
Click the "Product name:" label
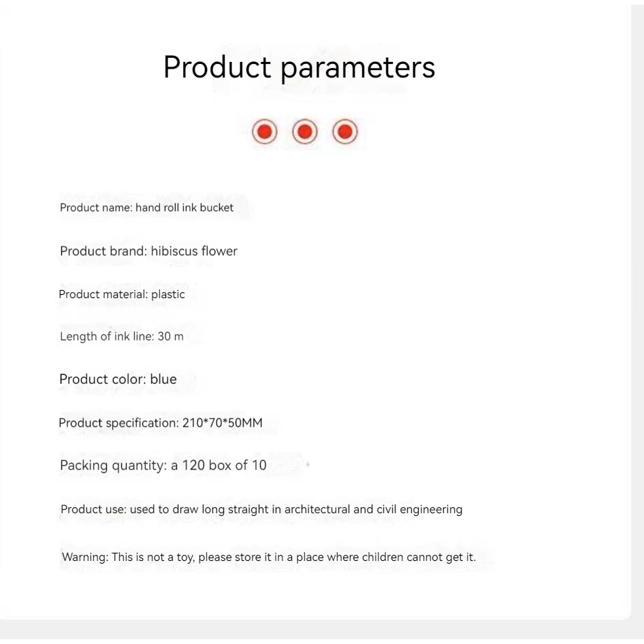(96, 208)
